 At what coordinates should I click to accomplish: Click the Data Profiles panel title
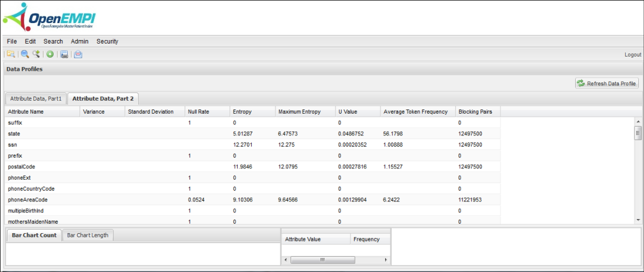[x=25, y=69]
